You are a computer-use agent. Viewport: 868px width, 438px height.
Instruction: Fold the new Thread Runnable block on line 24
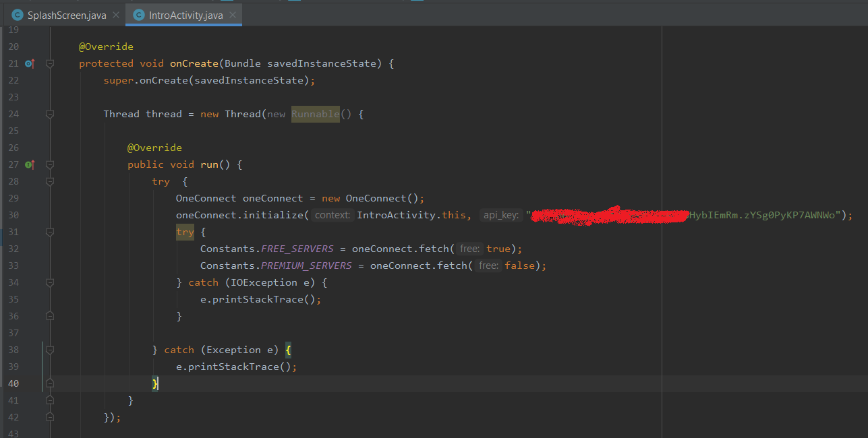point(50,114)
